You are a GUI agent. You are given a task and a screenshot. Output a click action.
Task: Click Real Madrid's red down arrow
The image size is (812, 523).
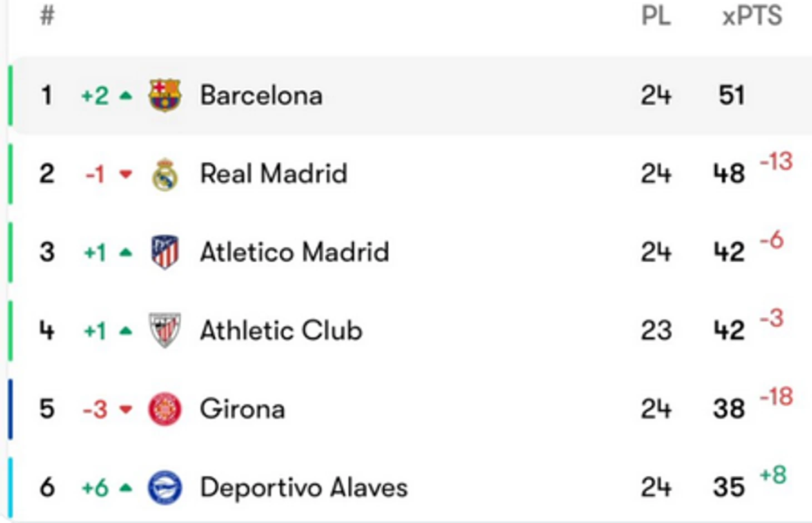coord(126,175)
